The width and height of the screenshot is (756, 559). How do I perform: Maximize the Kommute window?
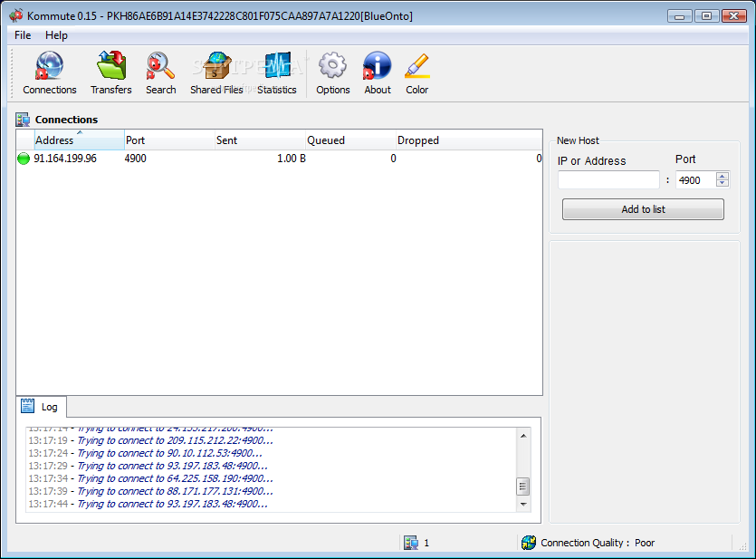point(706,16)
